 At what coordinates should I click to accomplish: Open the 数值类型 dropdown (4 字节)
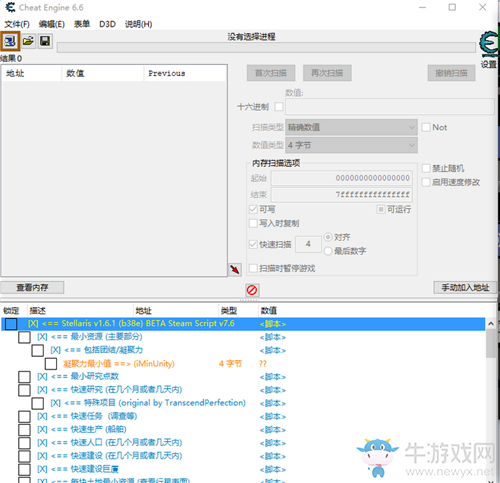tap(351, 145)
